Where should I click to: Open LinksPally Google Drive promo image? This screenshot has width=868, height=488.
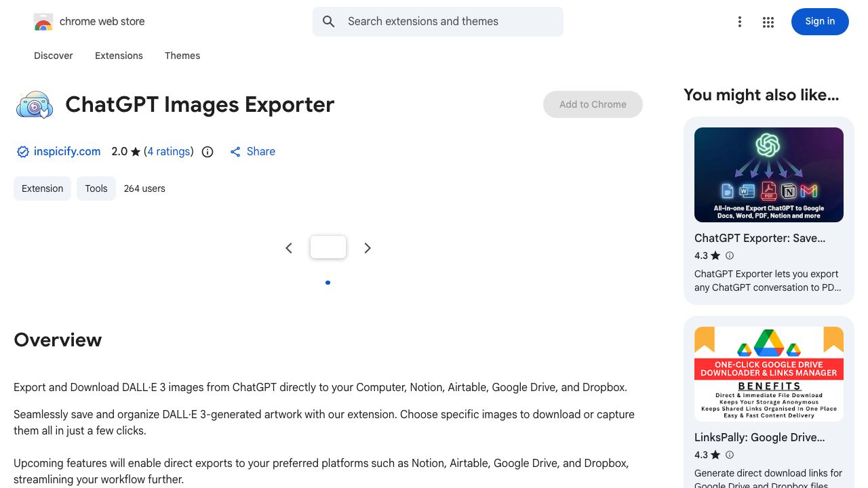769,374
